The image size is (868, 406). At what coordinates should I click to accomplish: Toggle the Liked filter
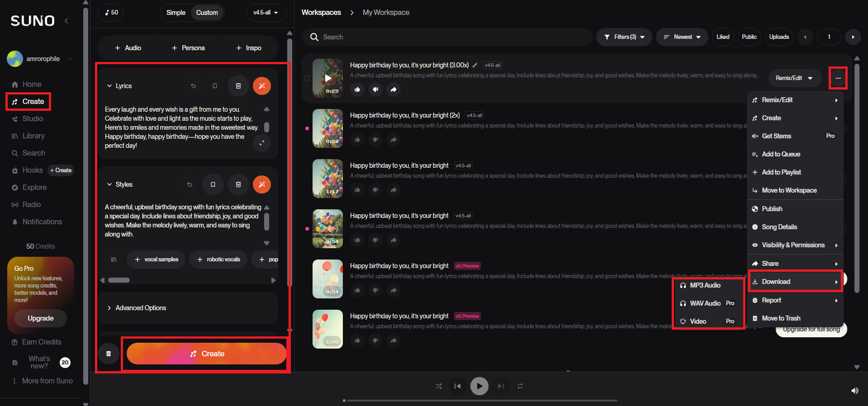[723, 37]
